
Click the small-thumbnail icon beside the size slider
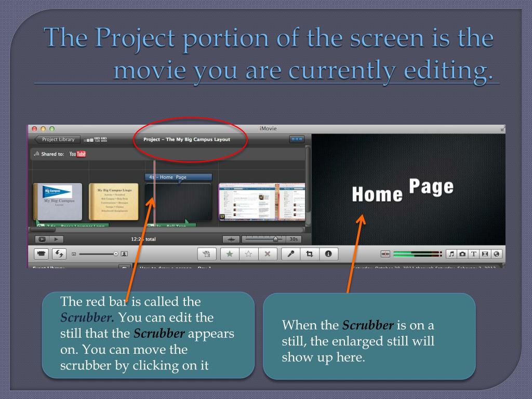[x=74, y=254]
